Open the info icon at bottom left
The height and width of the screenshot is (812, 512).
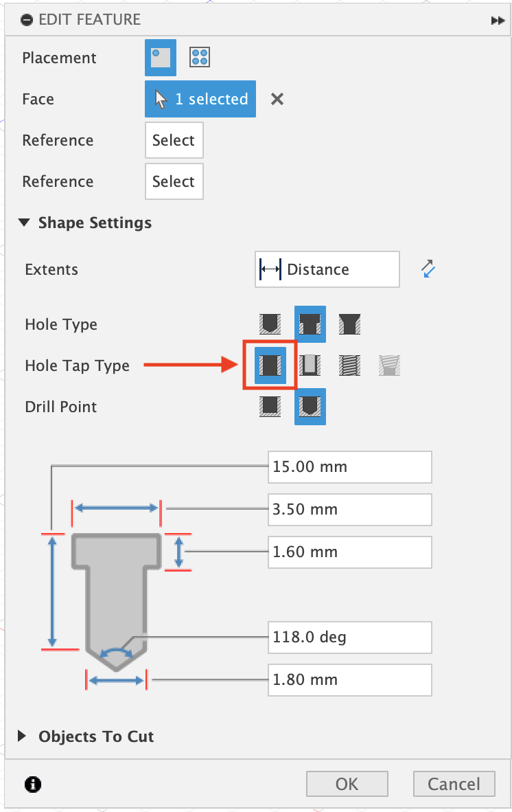coord(32,784)
